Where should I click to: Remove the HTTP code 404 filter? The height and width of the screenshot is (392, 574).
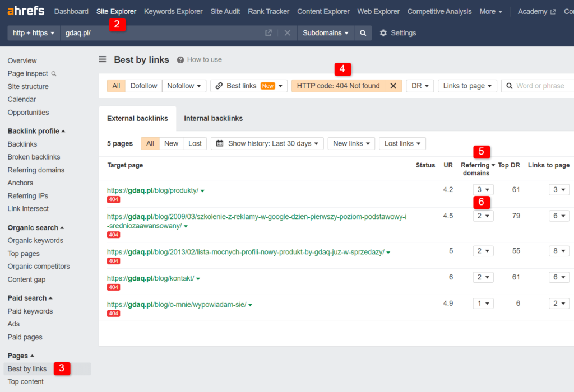point(393,86)
